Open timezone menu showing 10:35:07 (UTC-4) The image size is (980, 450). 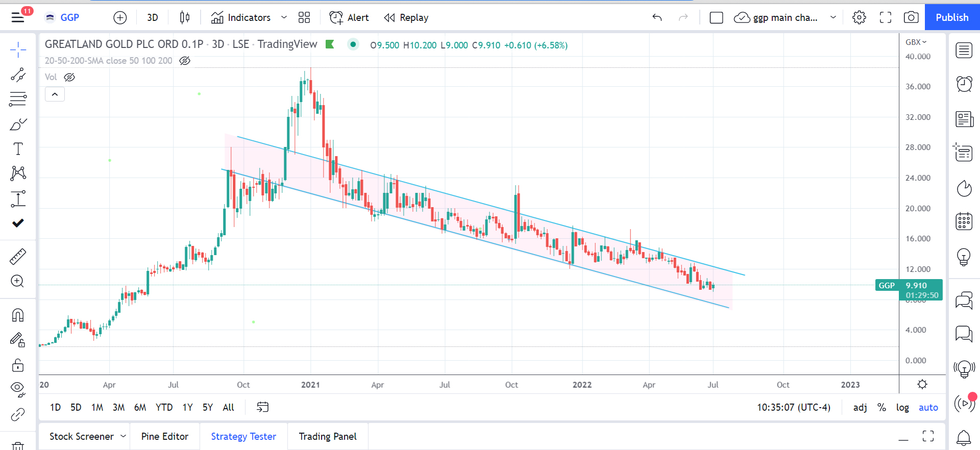click(793, 407)
